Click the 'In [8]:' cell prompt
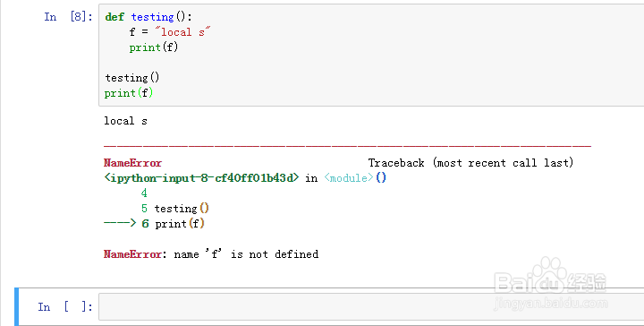Screen dimensions: 644x326 coord(68,17)
